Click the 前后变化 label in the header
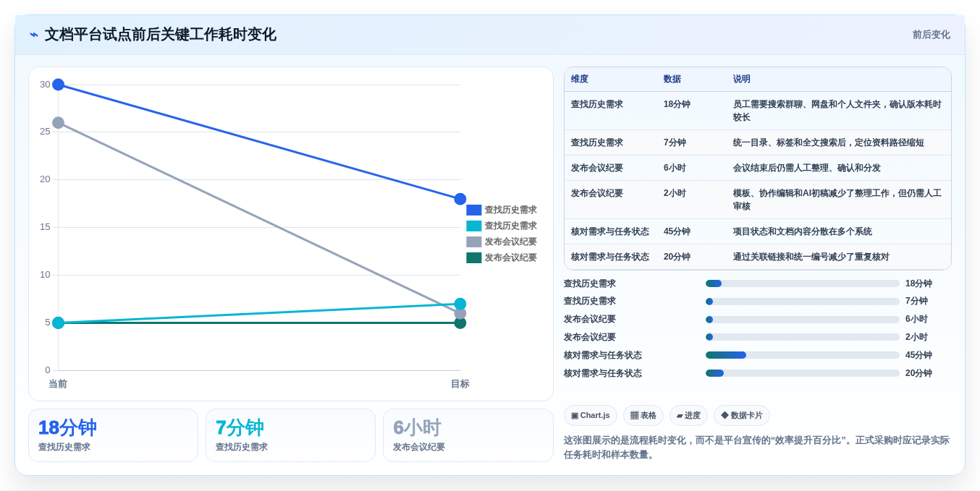 pos(931,35)
